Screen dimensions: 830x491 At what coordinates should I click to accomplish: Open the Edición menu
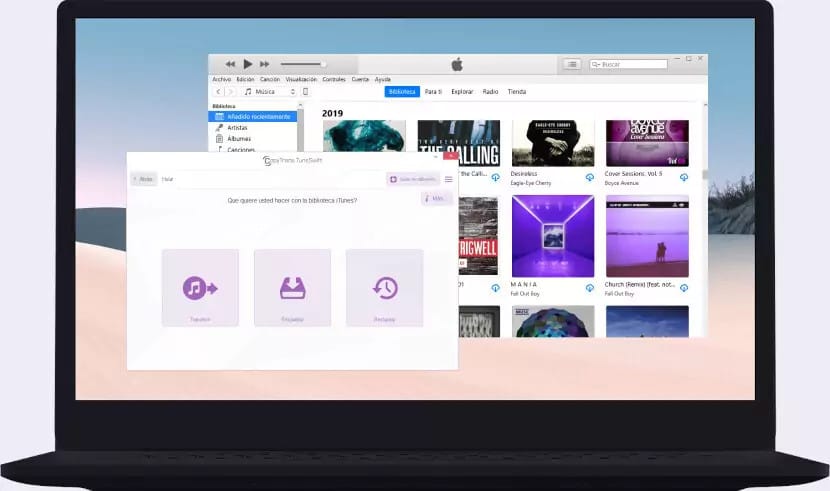click(x=245, y=79)
